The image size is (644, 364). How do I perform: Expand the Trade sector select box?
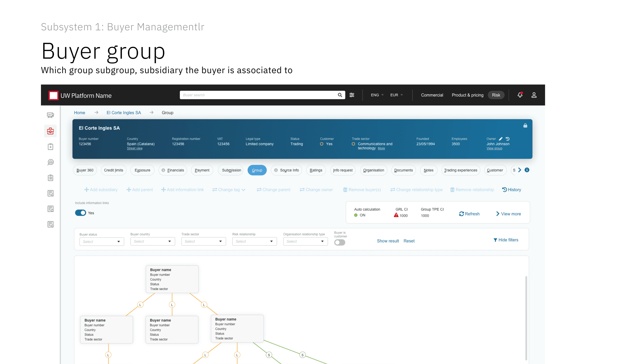click(x=203, y=241)
